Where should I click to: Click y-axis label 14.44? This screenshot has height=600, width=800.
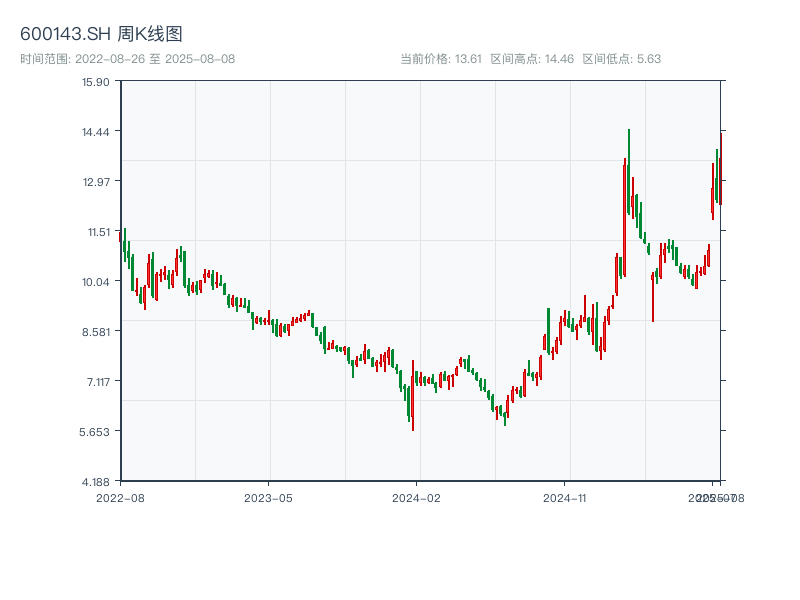coord(95,132)
